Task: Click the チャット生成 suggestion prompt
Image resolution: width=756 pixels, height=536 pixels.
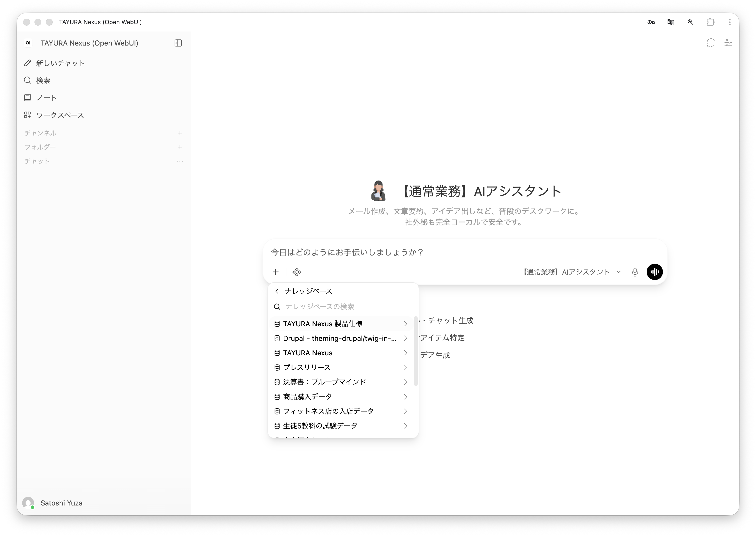Action: coord(446,320)
